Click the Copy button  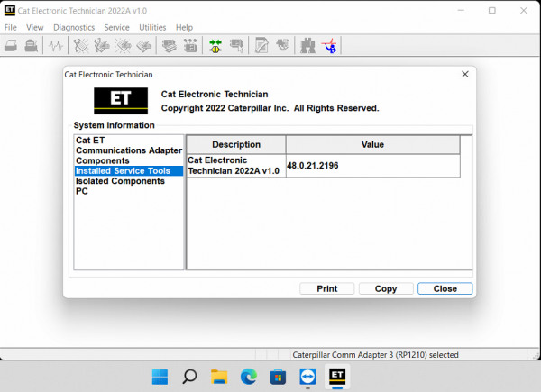click(386, 288)
